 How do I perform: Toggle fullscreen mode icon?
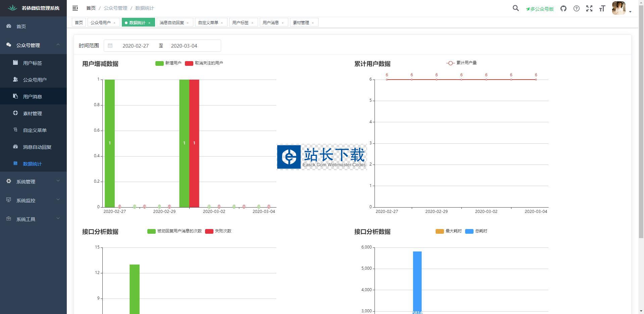coord(589,8)
